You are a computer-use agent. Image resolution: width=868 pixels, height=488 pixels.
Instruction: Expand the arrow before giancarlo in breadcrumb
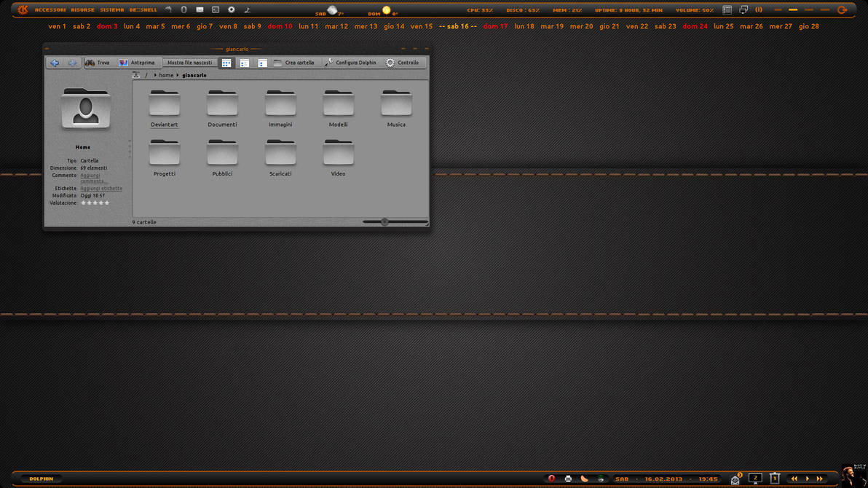pos(178,75)
